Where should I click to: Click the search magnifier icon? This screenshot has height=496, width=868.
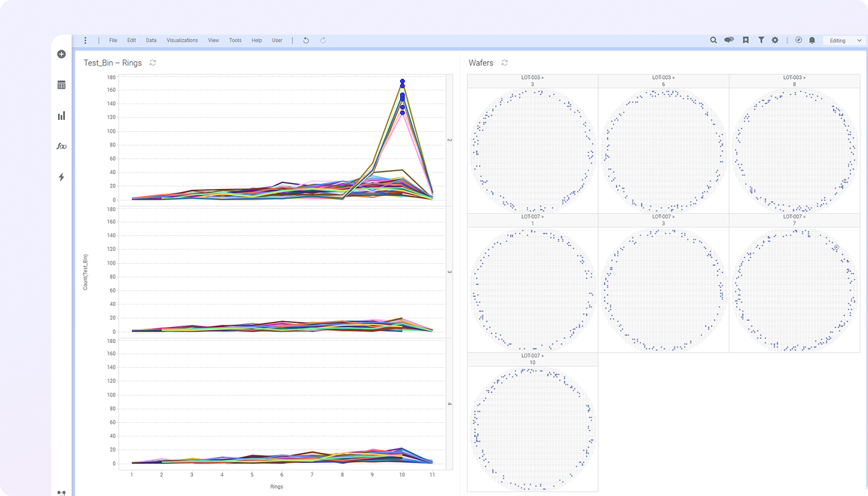coord(714,41)
